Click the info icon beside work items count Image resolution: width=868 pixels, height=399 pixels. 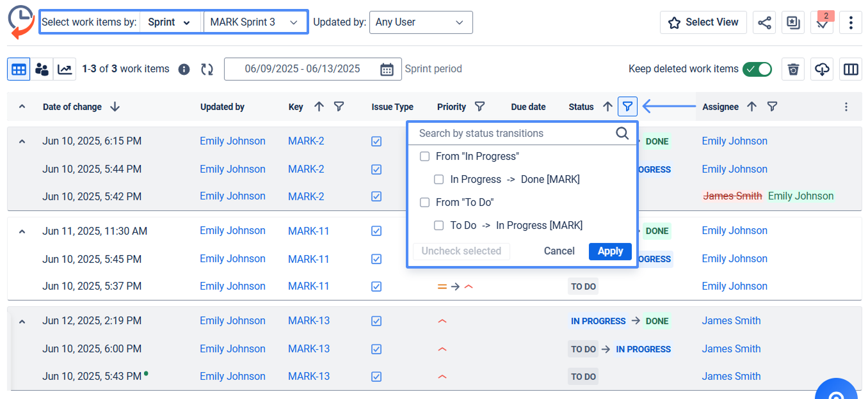[x=184, y=69]
